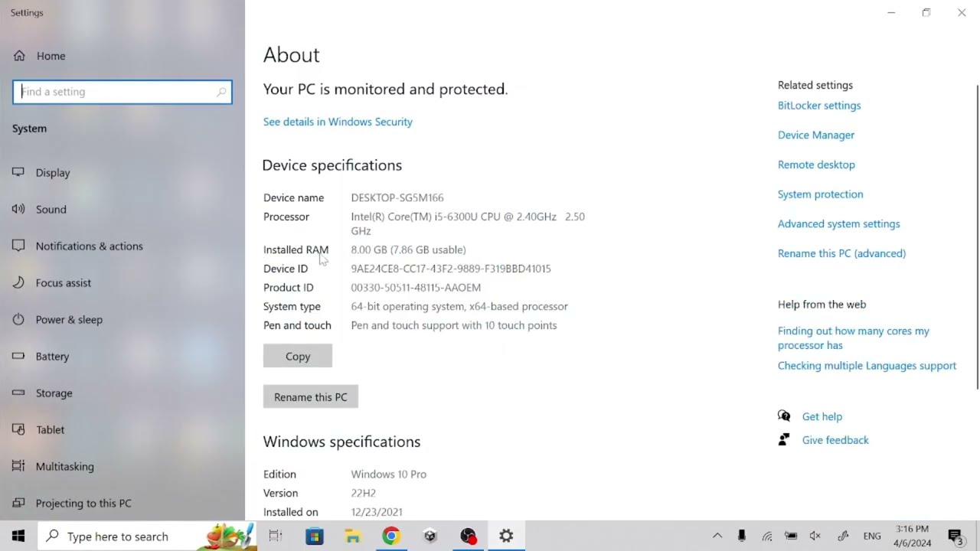
Task: Open Finding out how many cores link
Action: point(854,338)
